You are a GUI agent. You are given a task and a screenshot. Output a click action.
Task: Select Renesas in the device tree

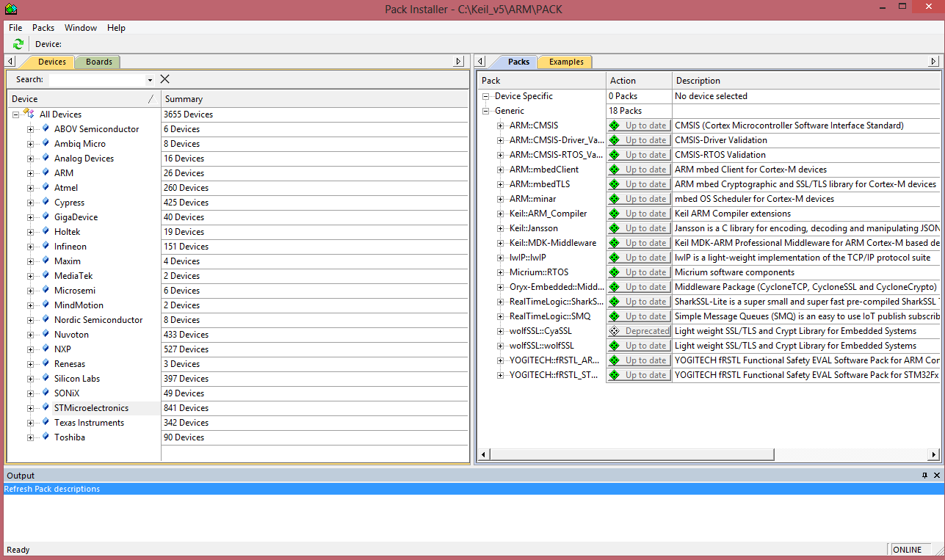[70, 364]
